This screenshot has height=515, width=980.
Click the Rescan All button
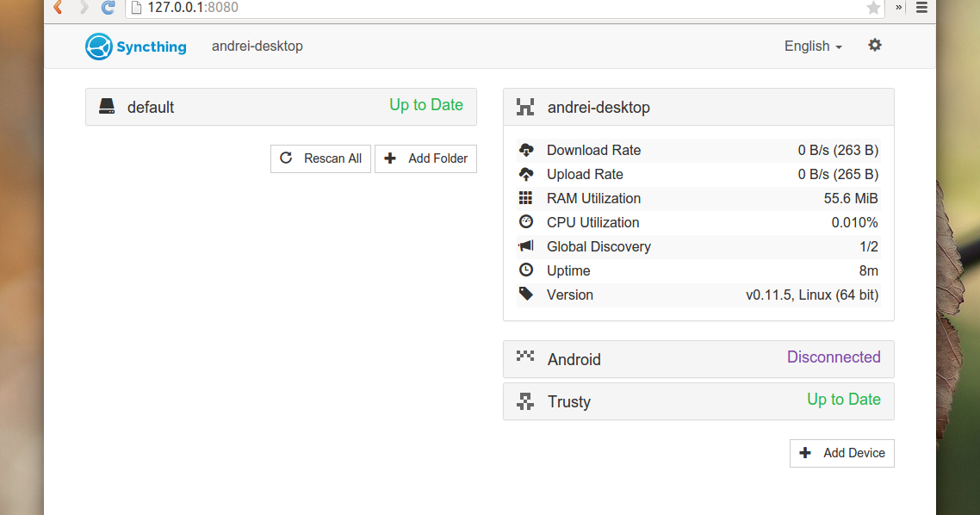click(x=320, y=158)
